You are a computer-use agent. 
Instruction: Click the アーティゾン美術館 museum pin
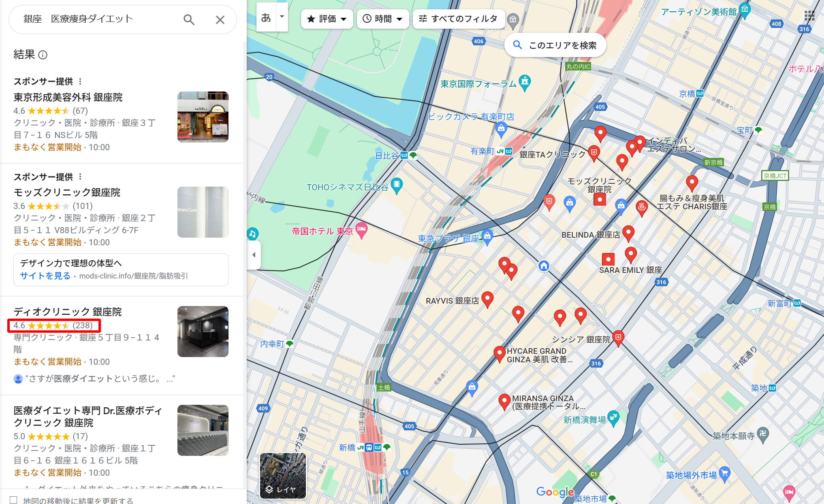(745, 10)
